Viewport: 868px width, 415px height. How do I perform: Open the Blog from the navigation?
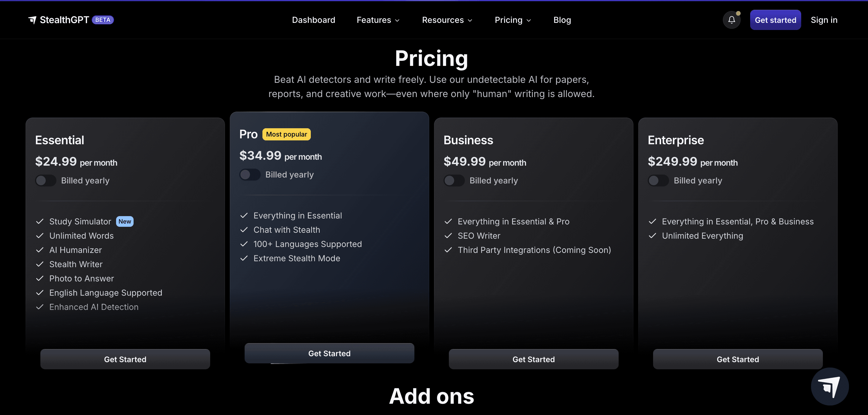coord(562,20)
